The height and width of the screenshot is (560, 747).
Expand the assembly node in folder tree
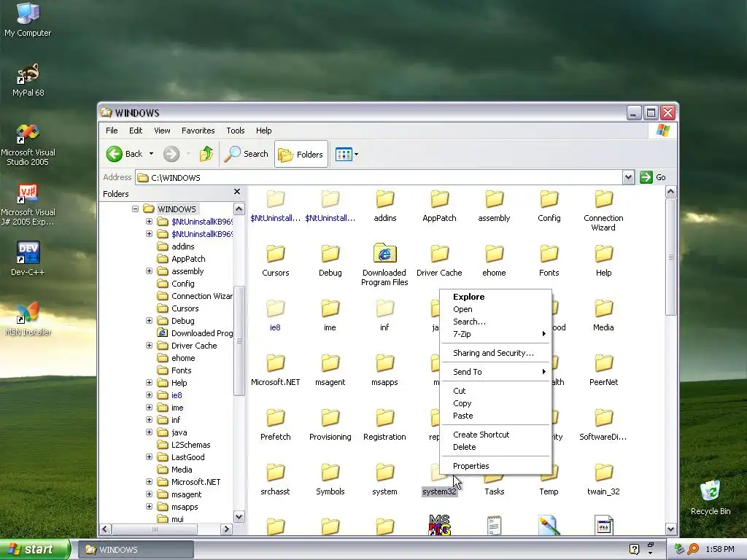(149, 271)
